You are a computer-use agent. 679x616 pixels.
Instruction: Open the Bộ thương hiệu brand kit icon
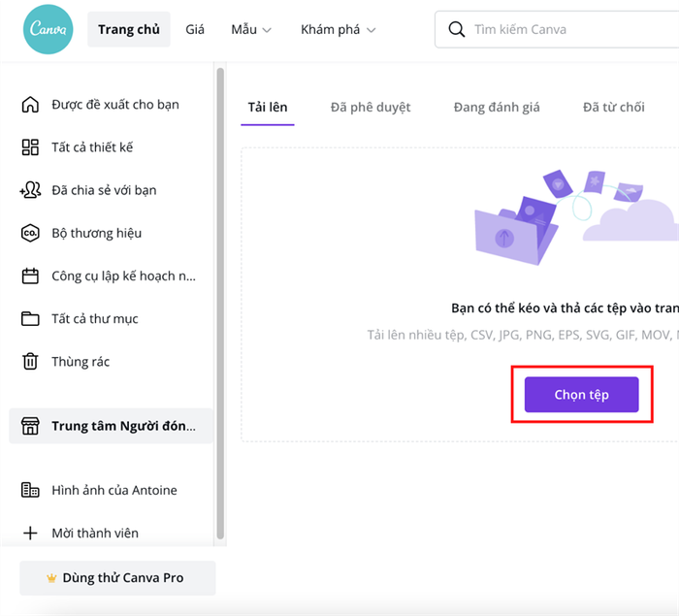[x=30, y=233]
